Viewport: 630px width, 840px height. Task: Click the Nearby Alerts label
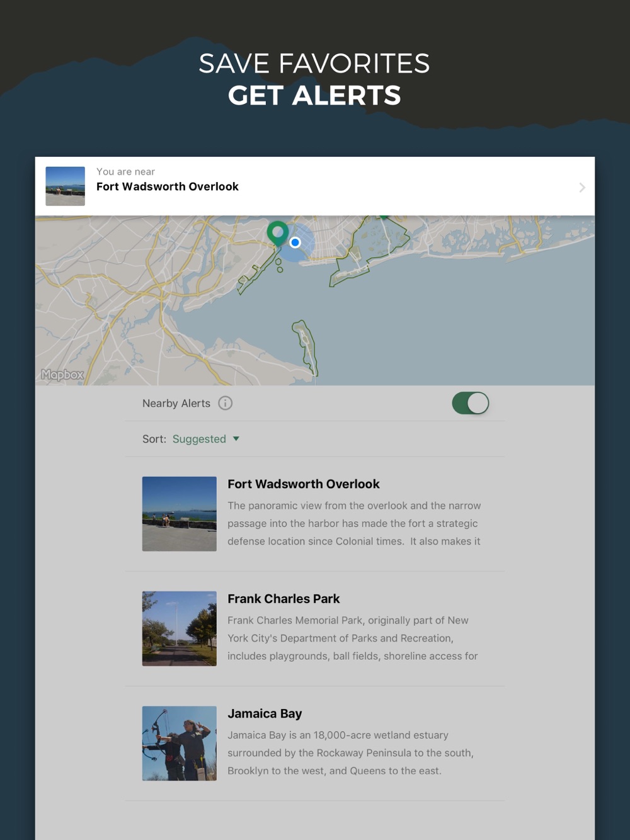176,404
